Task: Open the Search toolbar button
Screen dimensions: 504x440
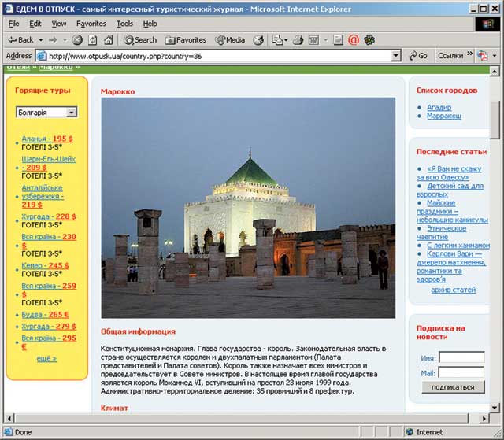Action: (139, 39)
